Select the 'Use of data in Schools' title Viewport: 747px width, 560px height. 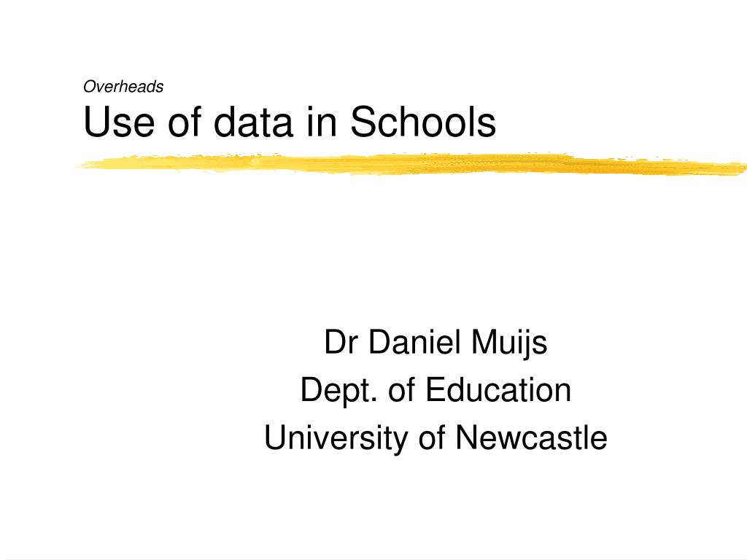point(290,122)
